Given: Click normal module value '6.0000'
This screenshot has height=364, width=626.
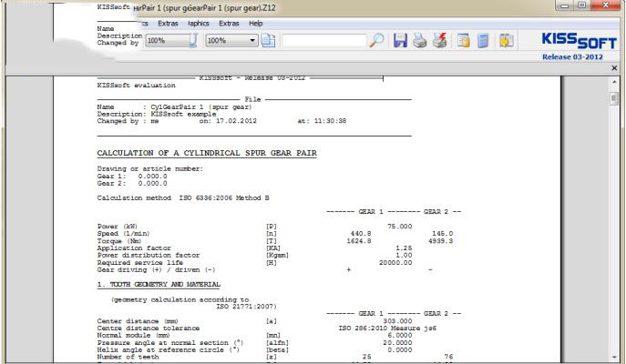Looking at the screenshot, I should point(400,336).
